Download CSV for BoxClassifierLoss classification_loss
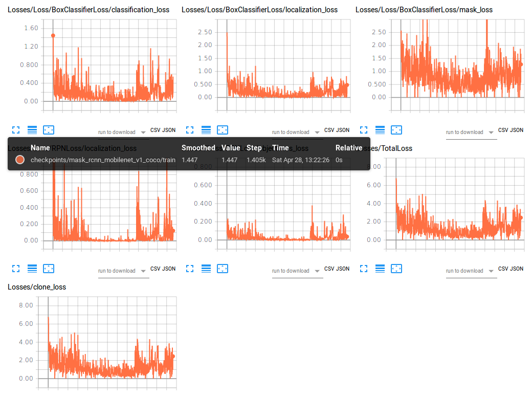The image size is (532, 398). (x=156, y=130)
